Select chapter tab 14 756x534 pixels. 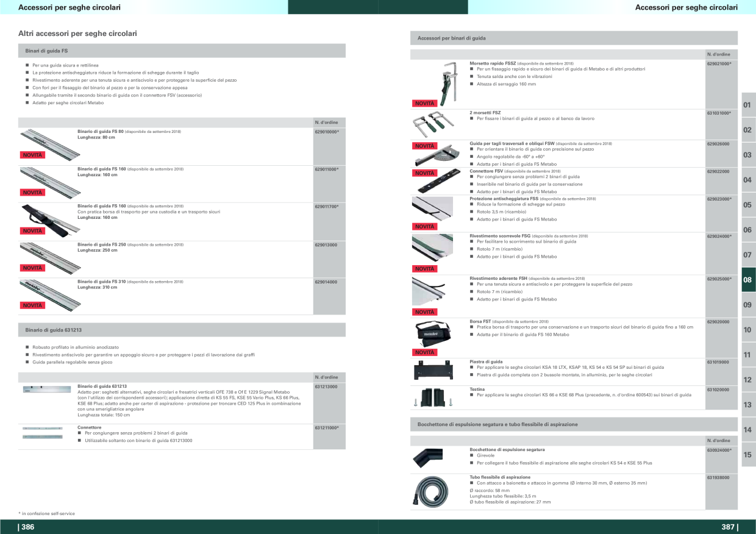pos(747,430)
